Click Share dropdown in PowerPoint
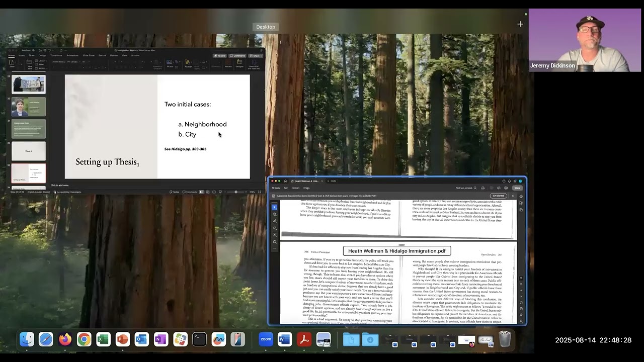This screenshot has height=362, width=644. coord(256,56)
